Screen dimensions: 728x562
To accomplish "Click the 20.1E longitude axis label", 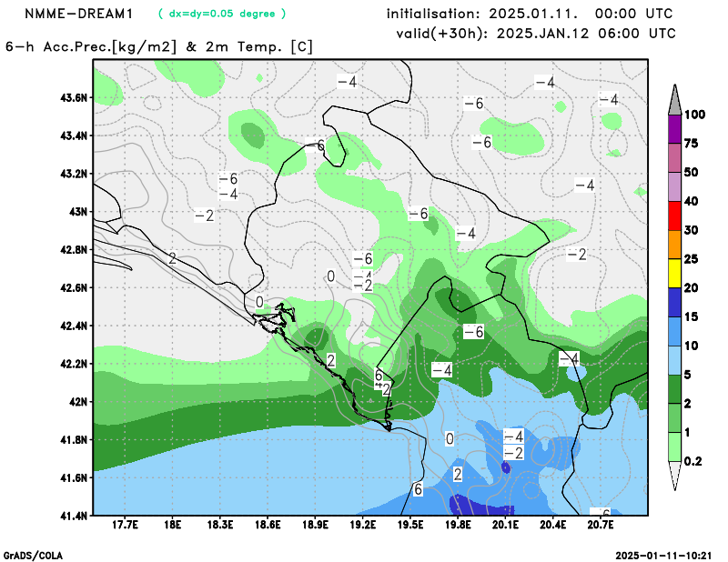I will (506, 526).
